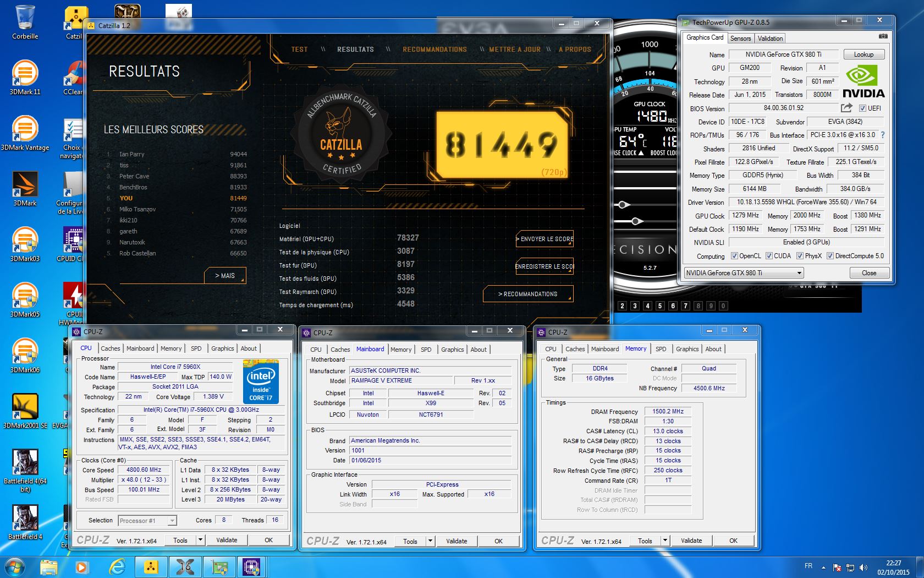Click the system tray volume icon

[863, 567]
